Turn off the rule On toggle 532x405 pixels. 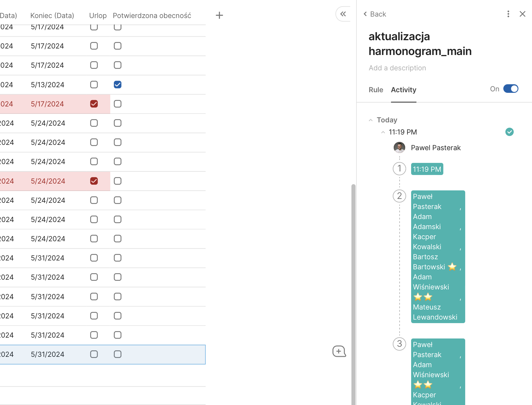511,89
